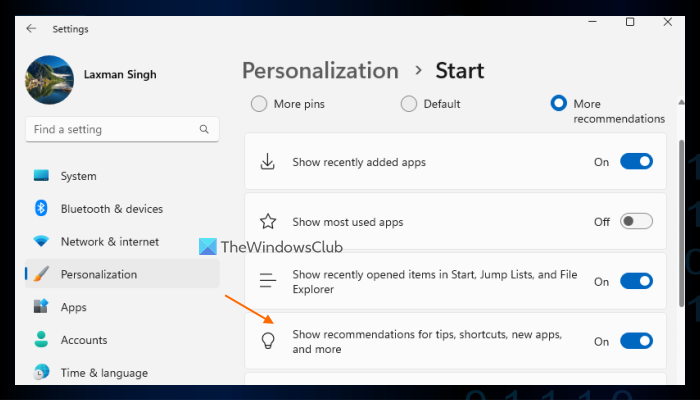The width and height of the screenshot is (700, 400).
Task: Choose the Default layout radio button
Action: click(x=408, y=104)
